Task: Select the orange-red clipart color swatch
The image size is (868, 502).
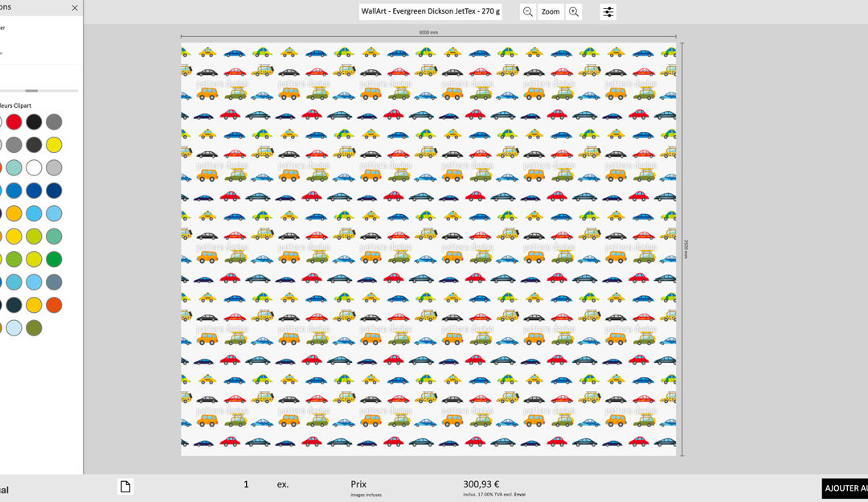Action: click(x=54, y=306)
